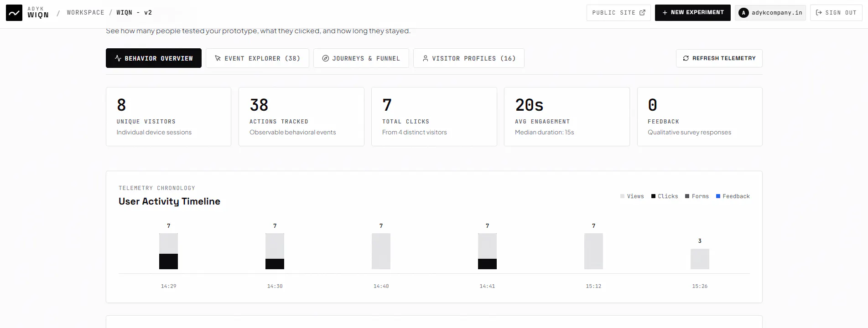Select the WIQN - v2 breadcrumb

(x=134, y=13)
